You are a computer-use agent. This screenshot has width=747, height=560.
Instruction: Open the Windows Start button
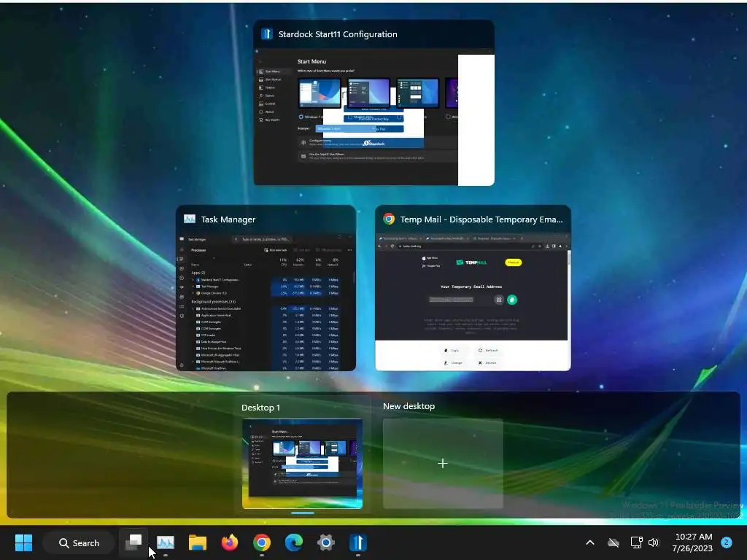tap(23, 542)
